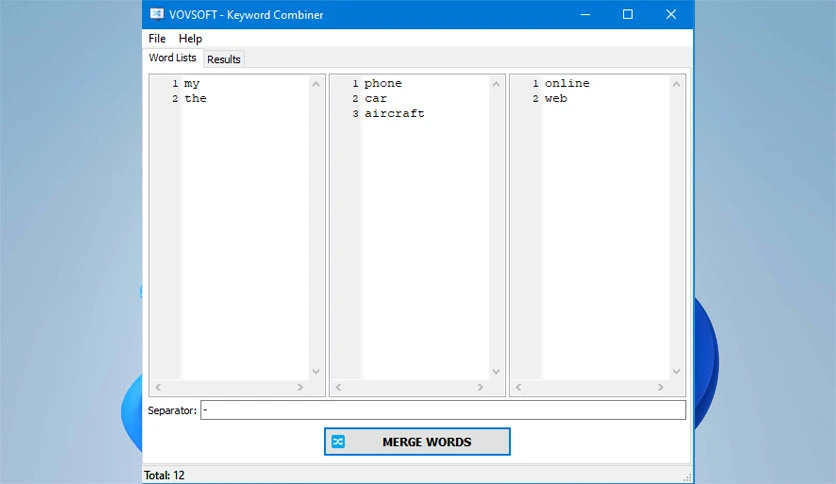Open the Help menu
836x484 pixels.
[190, 38]
